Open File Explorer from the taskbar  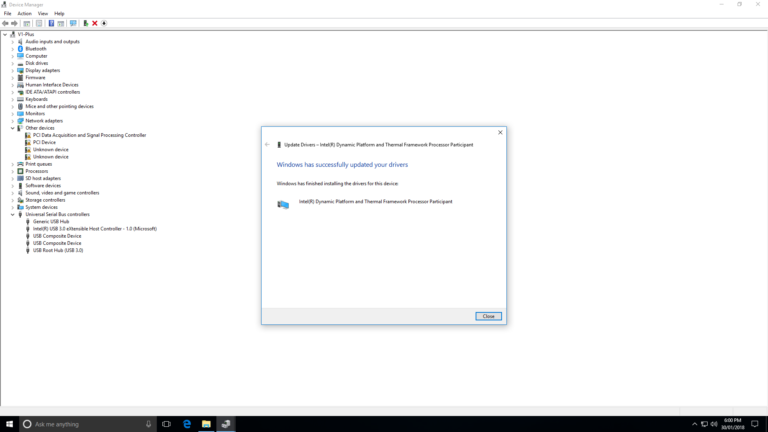(206, 424)
